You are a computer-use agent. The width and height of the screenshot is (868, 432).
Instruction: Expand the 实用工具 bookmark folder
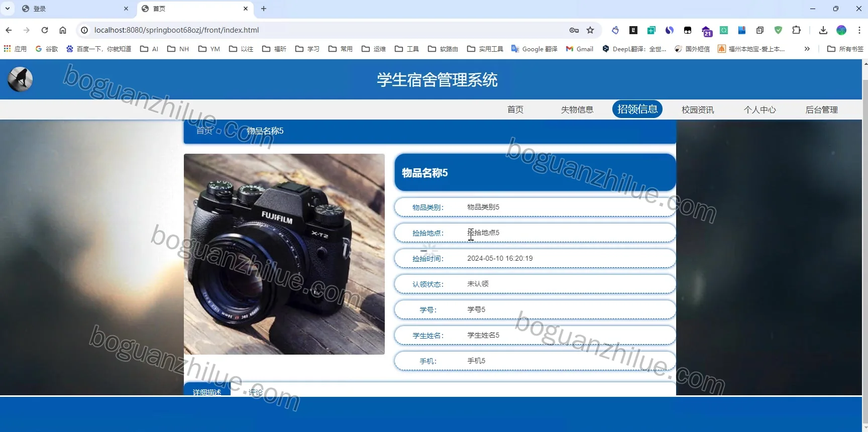coord(485,49)
